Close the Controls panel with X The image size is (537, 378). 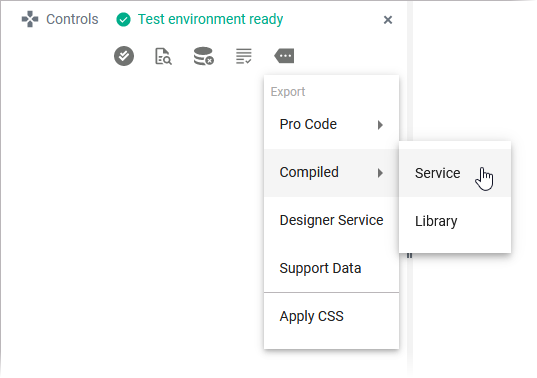388,20
